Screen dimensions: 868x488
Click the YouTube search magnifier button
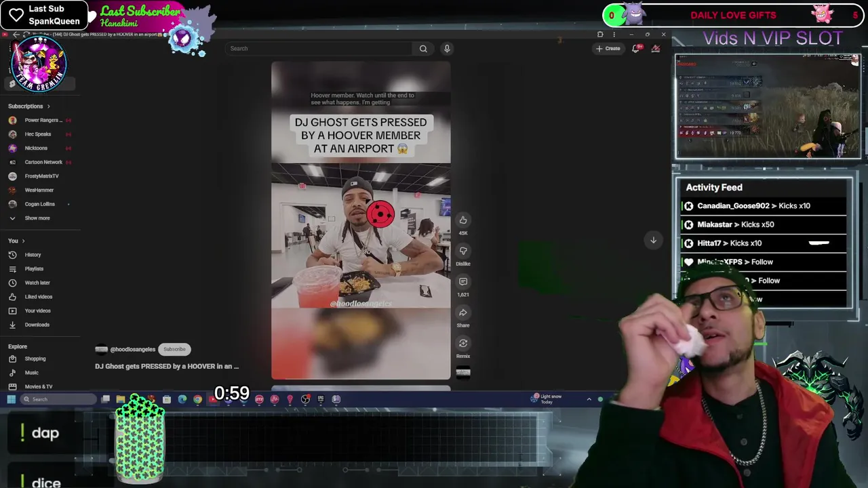point(423,49)
